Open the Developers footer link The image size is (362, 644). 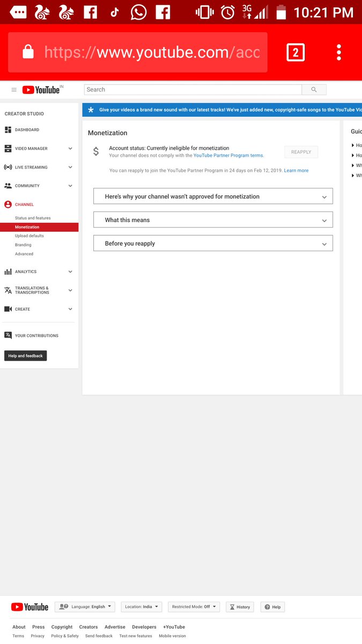144,627
